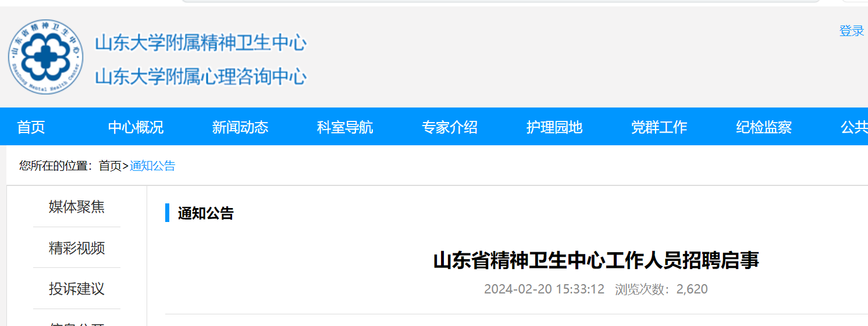868x326 pixels.
Task: Click the 通知公告 breadcrumb link
Action: tap(152, 166)
